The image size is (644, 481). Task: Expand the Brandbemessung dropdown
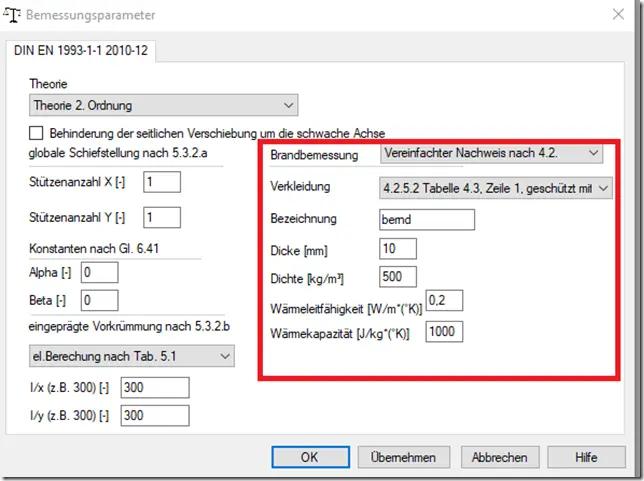tap(491, 153)
